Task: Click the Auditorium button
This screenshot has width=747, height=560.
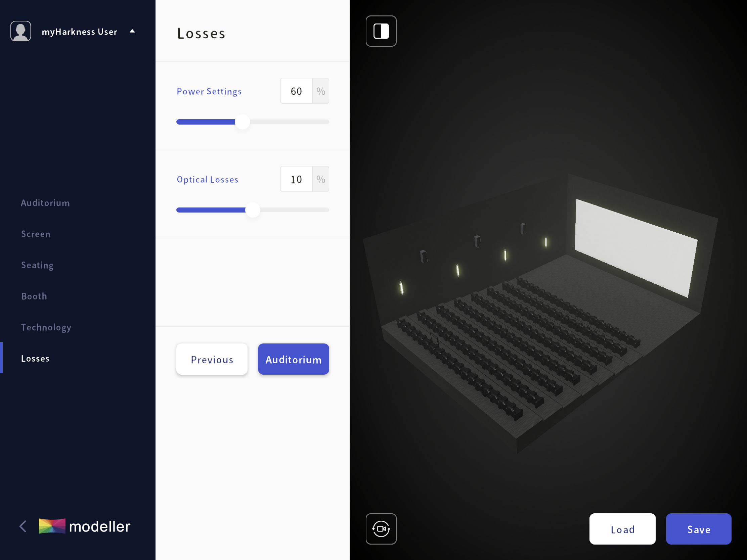Action: pos(293,360)
